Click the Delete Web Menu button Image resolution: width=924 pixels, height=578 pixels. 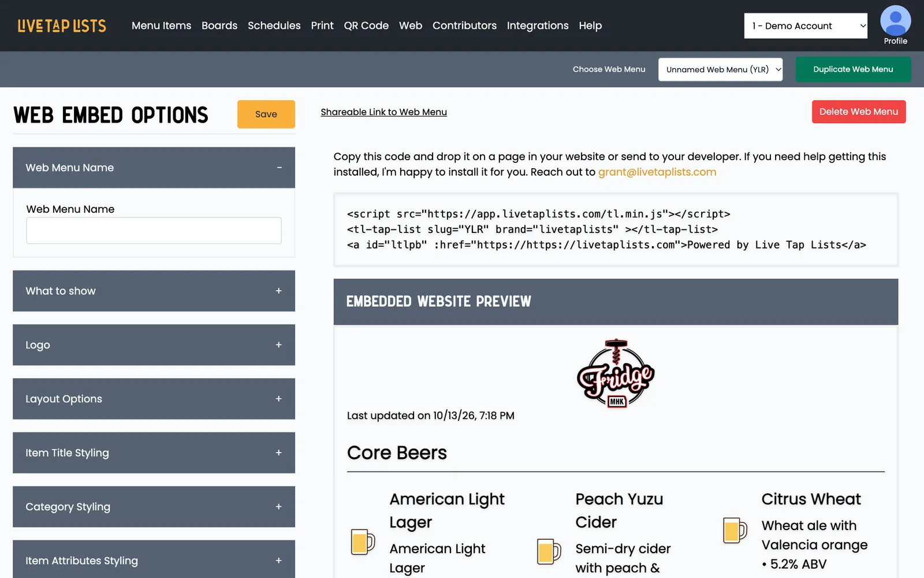point(859,112)
